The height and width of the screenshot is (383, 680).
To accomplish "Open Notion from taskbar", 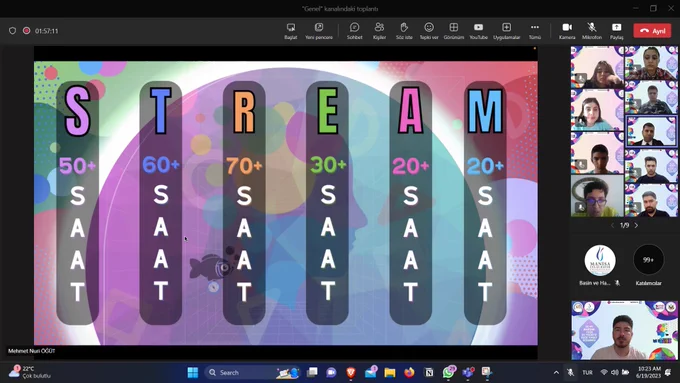I will (429, 372).
